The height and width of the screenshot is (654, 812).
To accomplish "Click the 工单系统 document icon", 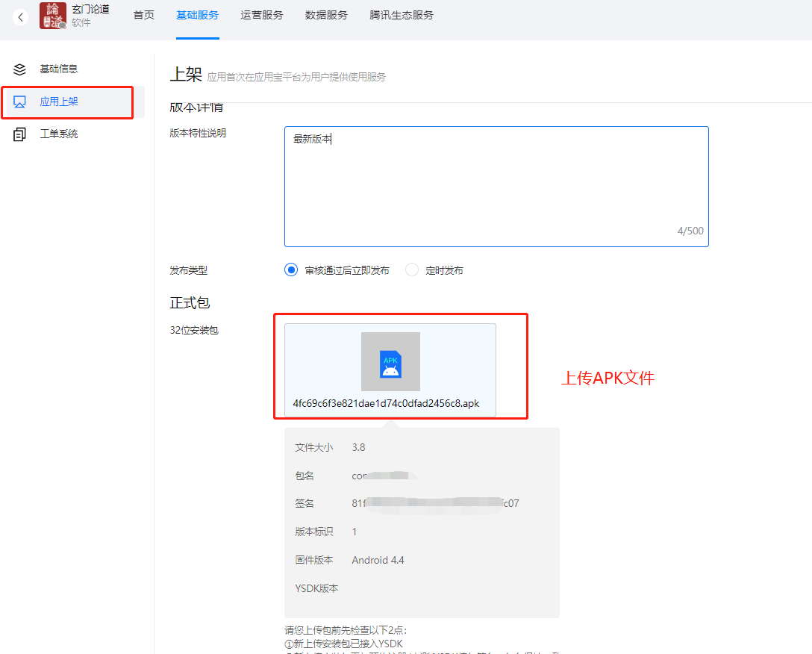I will pyautogui.click(x=19, y=134).
